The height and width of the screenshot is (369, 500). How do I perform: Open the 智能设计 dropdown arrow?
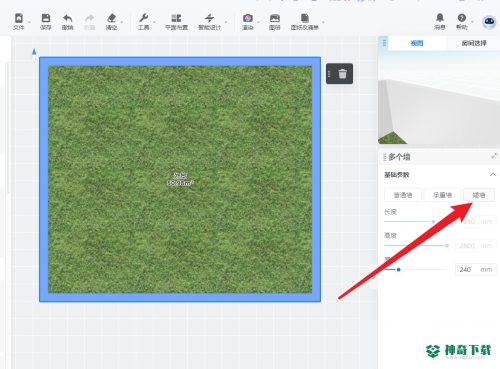[226, 22]
